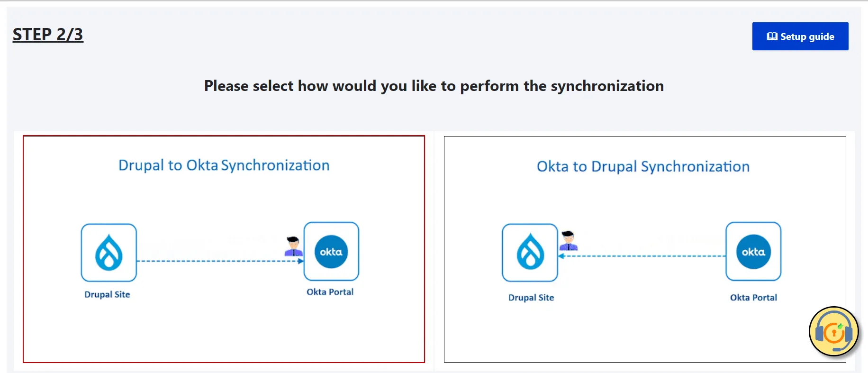Click the STEP 2/3 heading
The height and width of the screenshot is (373, 868).
(x=48, y=35)
